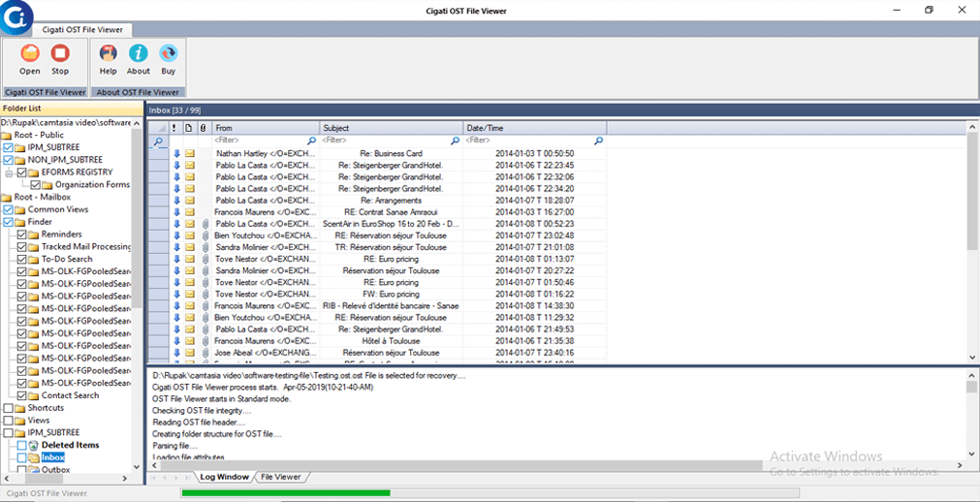Select the Inbox folder in the tree
Screen dimensions: 980x502
53,457
